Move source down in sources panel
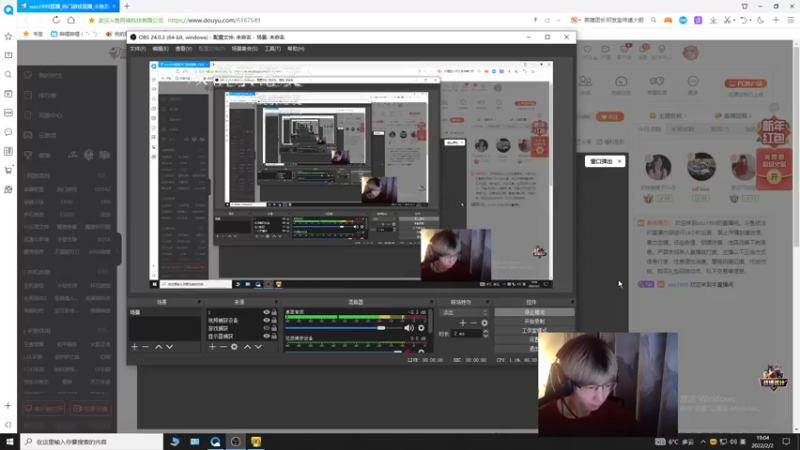The height and width of the screenshot is (450, 800). [258, 347]
